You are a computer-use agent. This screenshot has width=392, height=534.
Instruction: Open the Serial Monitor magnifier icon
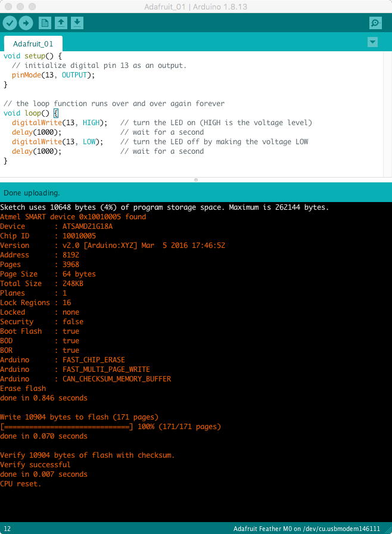coord(375,23)
